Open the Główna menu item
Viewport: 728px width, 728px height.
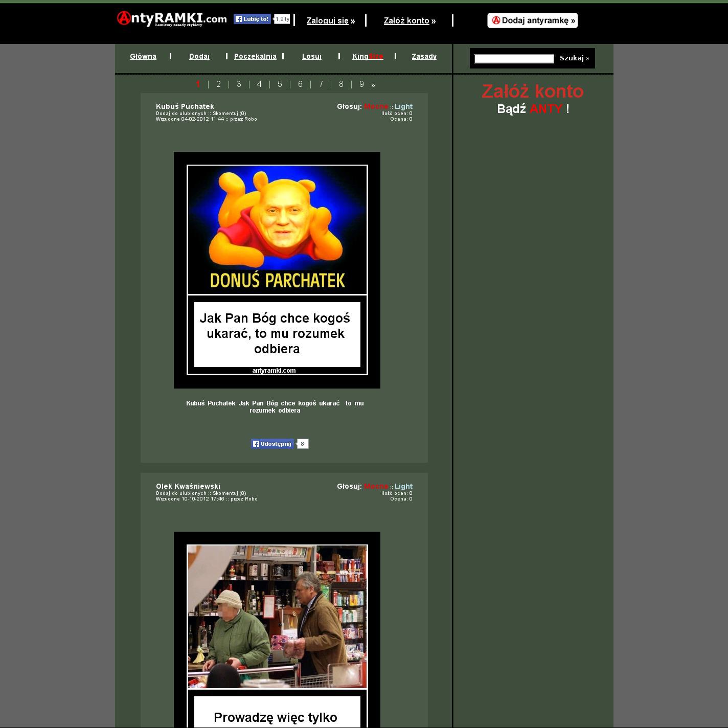pyautogui.click(x=143, y=57)
